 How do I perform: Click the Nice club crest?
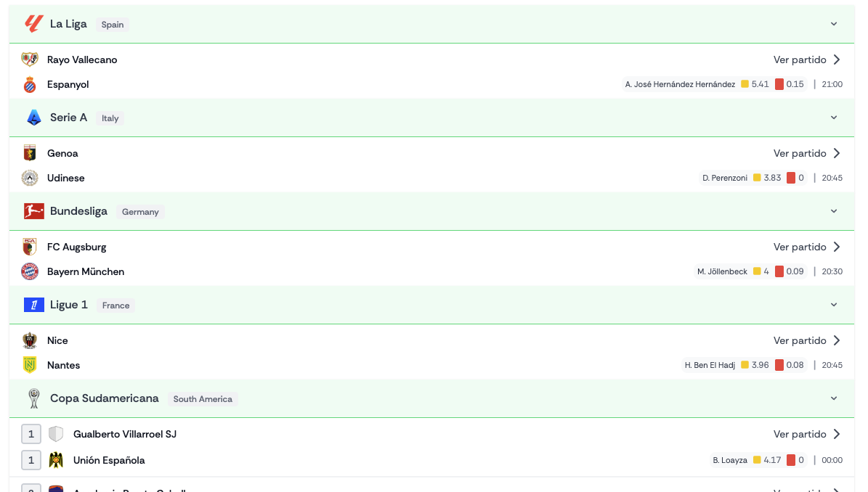click(29, 340)
